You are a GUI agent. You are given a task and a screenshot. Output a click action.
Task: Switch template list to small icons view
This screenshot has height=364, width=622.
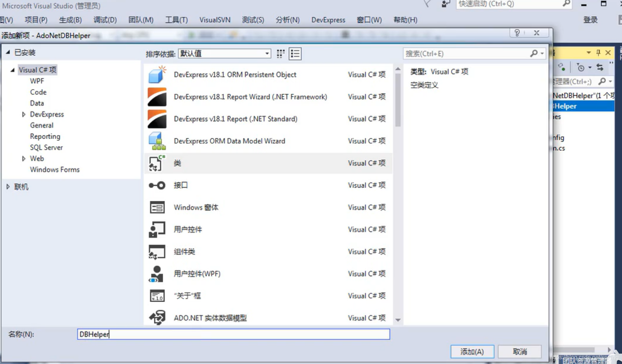click(x=281, y=54)
